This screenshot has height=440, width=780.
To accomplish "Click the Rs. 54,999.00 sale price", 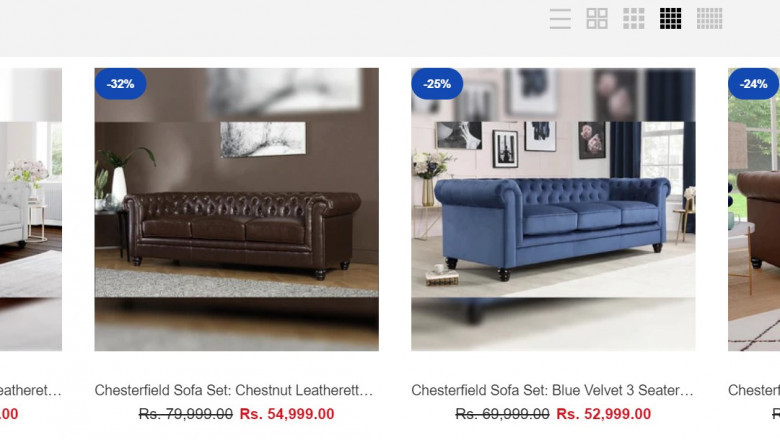I will (x=287, y=414).
